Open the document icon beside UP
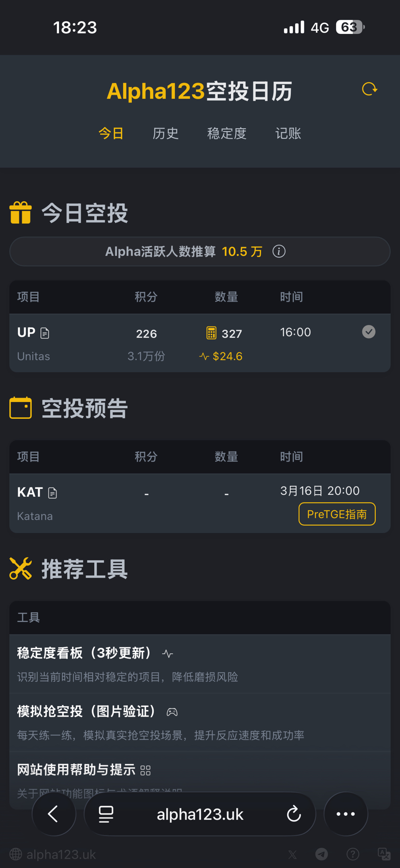 click(45, 333)
